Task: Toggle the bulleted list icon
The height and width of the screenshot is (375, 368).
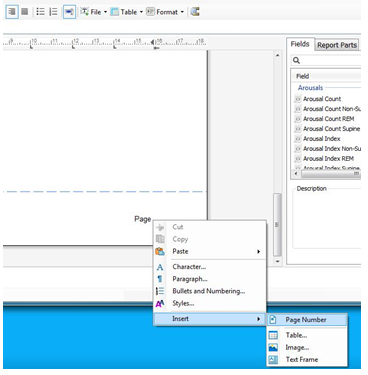Action: click(x=40, y=12)
